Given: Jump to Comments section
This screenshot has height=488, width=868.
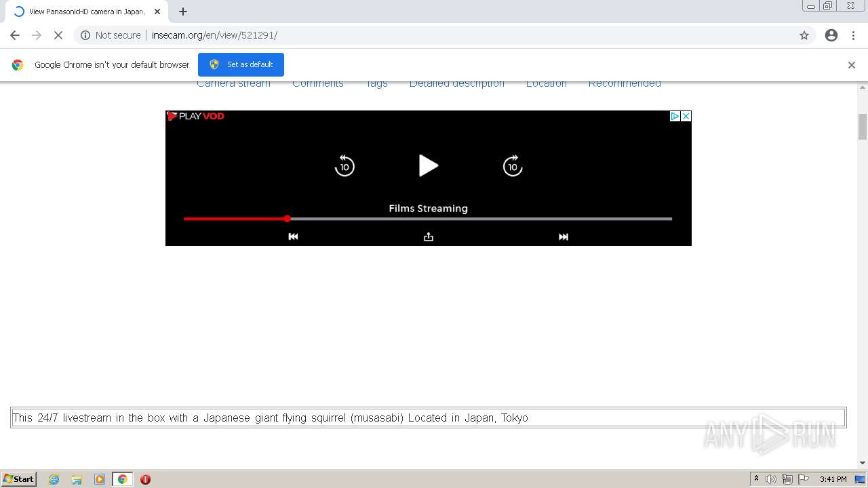Looking at the screenshot, I should click(318, 83).
